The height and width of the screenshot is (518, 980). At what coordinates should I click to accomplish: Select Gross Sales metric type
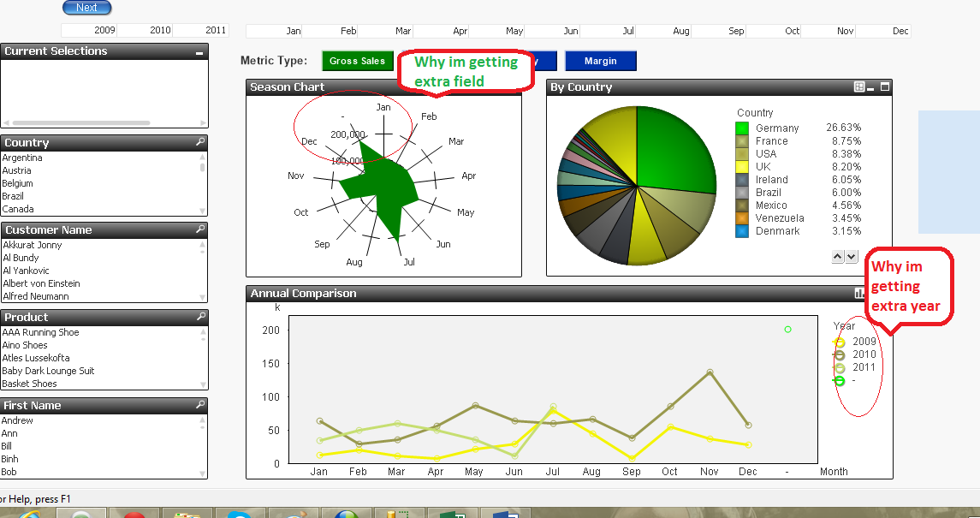358,61
